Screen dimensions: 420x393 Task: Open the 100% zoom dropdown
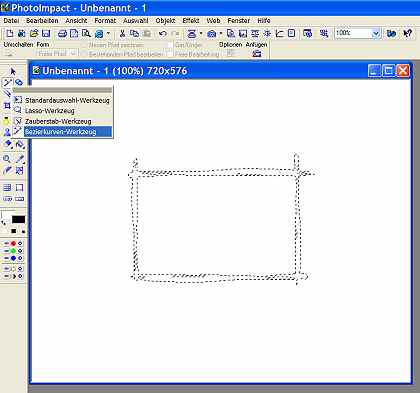[376, 33]
